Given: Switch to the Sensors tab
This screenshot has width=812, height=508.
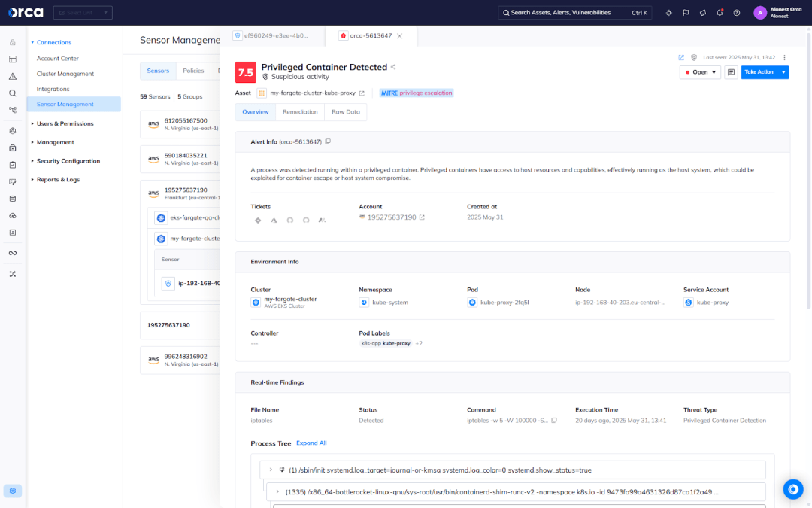Looking at the screenshot, I should [158, 71].
